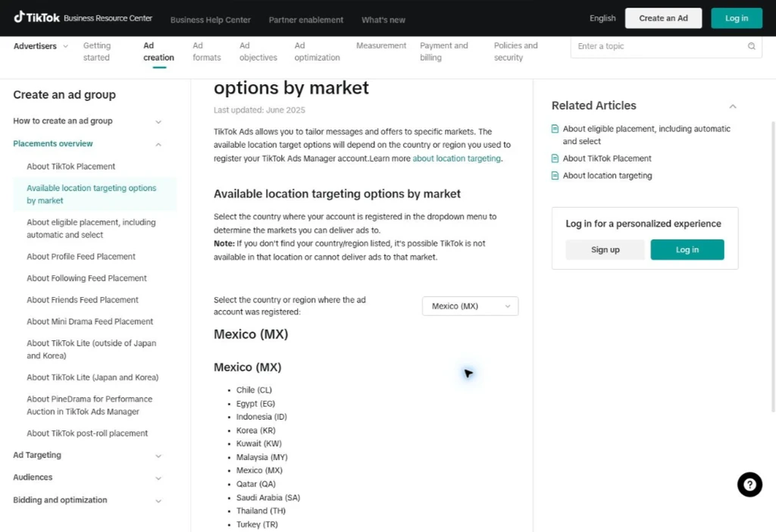Open About TikTok Lite (Japan and Korea)

tap(92, 377)
